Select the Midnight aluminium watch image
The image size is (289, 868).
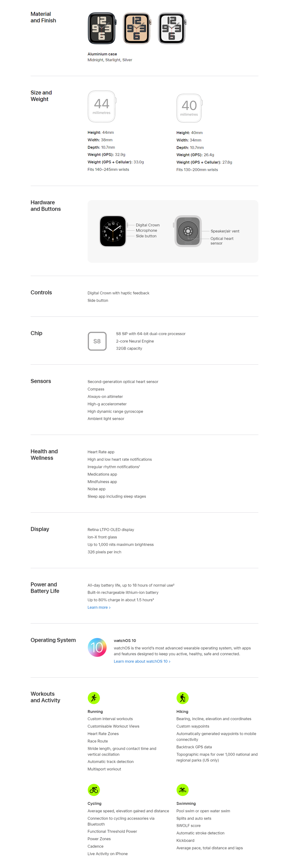click(102, 29)
